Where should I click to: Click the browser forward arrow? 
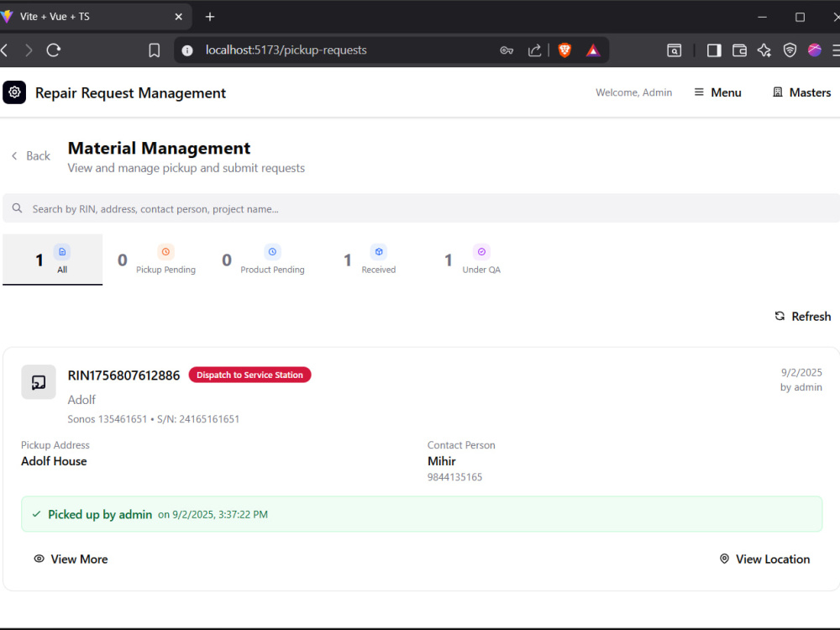29,50
